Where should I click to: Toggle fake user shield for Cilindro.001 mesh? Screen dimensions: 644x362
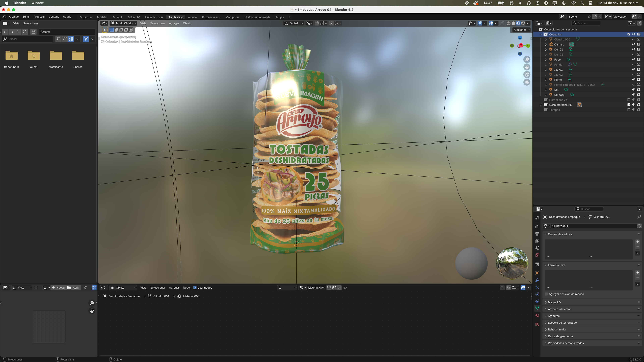(639, 226)
